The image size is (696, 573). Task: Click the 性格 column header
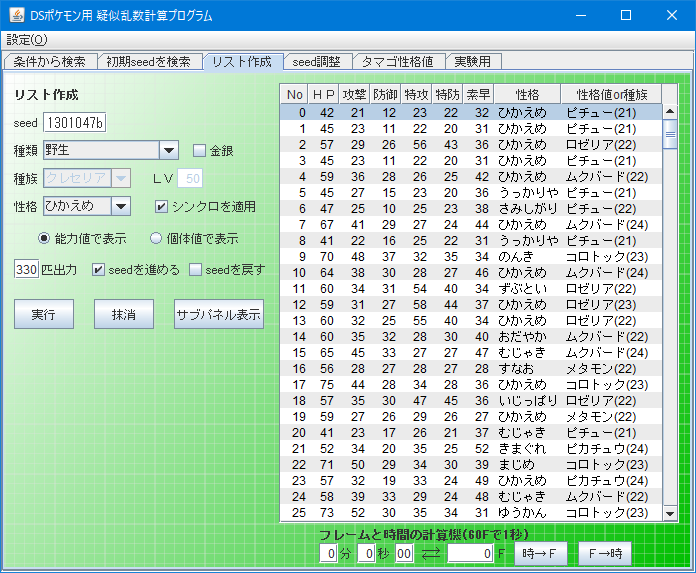[x=527, y=95]
